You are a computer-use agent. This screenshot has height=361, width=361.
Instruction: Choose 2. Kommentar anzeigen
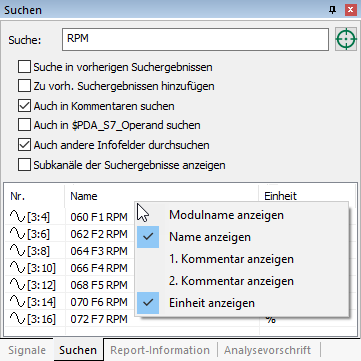242,281
